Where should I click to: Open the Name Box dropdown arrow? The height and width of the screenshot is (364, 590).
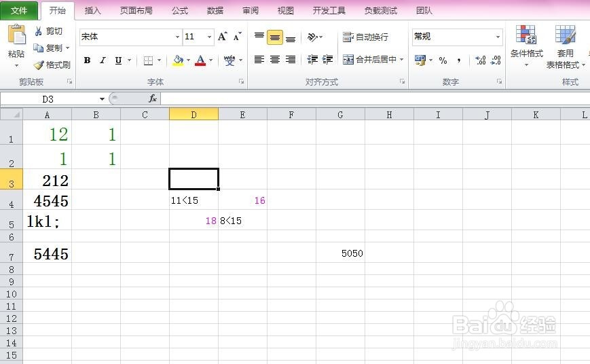[102, 99]
